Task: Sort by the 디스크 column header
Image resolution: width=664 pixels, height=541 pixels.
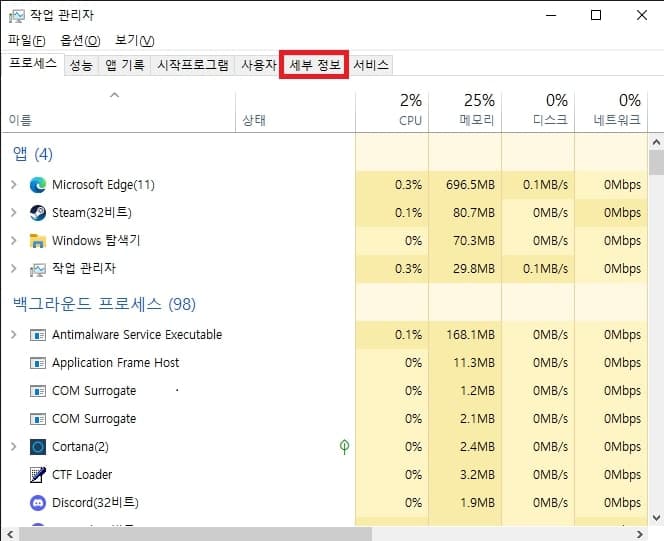Action: (538, 112)
